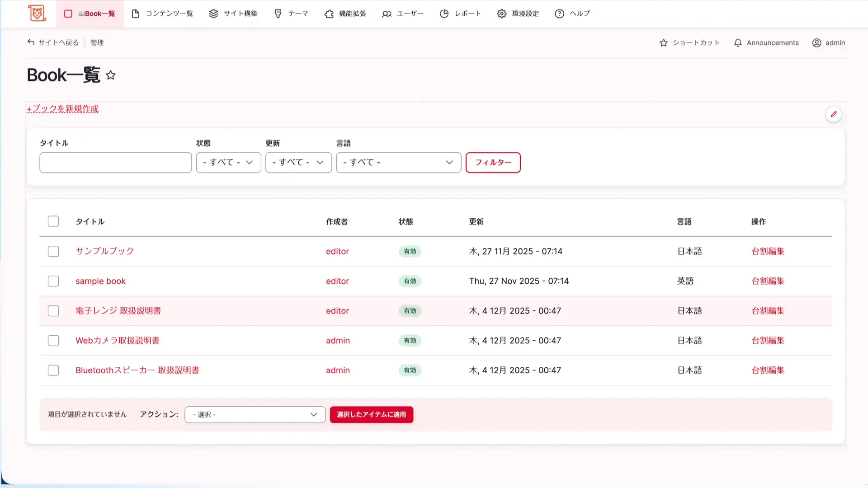Open the コンテンツ一覧 menu item
Viewport: 868px width, 488px height.
click(162, 14)
